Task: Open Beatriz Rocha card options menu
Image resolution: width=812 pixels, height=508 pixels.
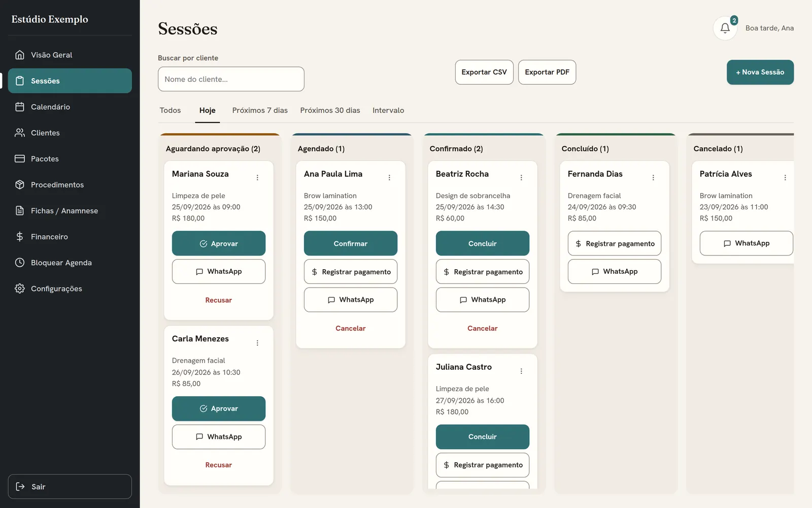Action: pyautogui.click(x=521, y=177)
